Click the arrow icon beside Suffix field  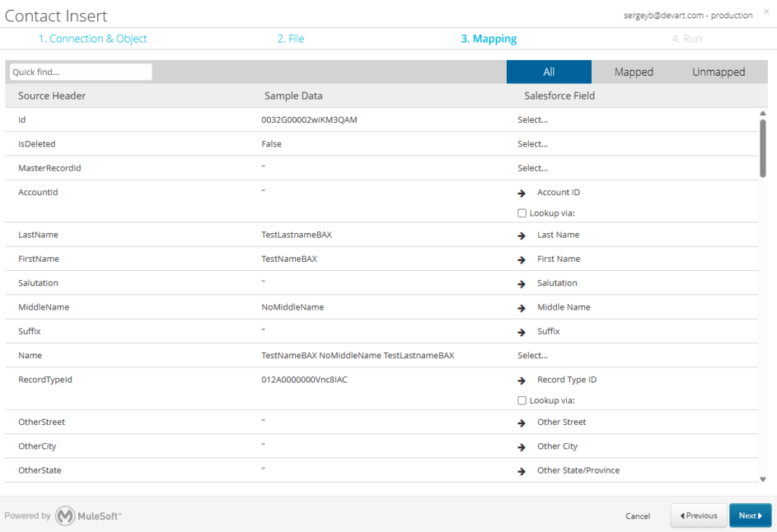click(521, 332)
